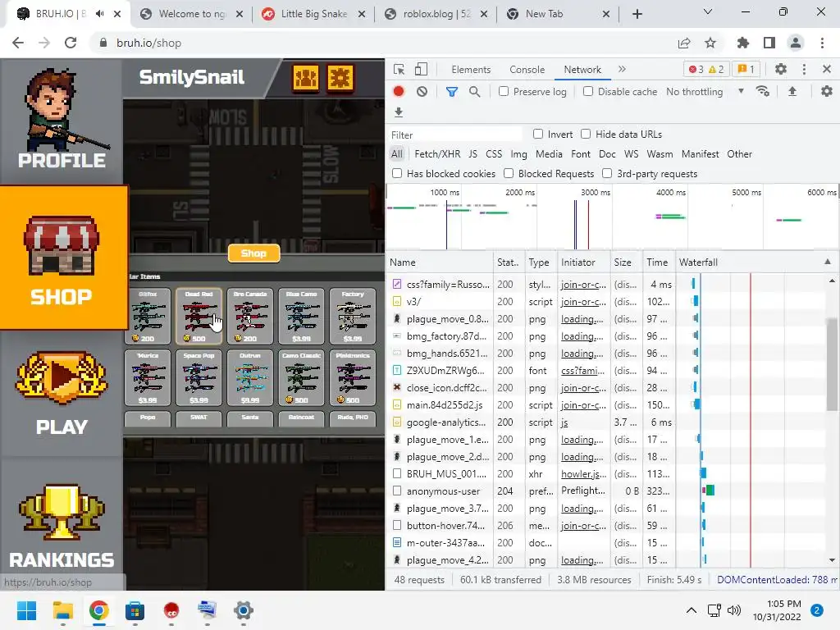
Task: Click the import HAR upload icon
Action: tap(792, 92)
